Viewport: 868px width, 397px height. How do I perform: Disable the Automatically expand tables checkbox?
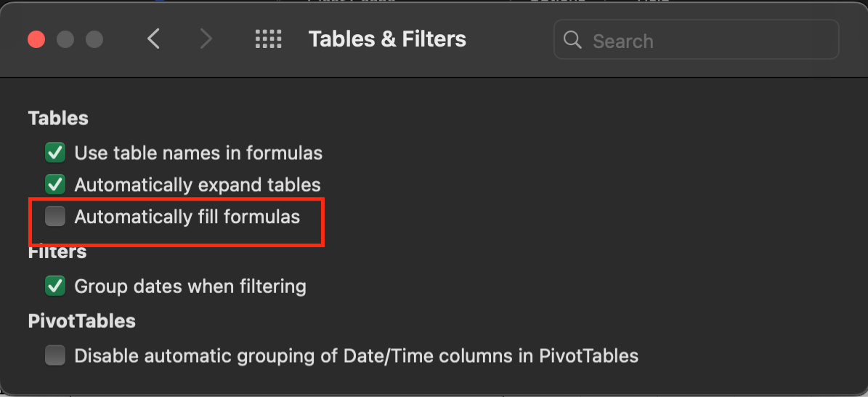tap(55, 184)
